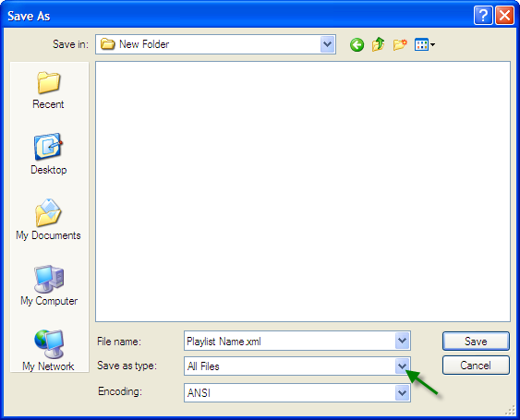
Task: Expand the File name history dropdown
Action: click(403, 341)
